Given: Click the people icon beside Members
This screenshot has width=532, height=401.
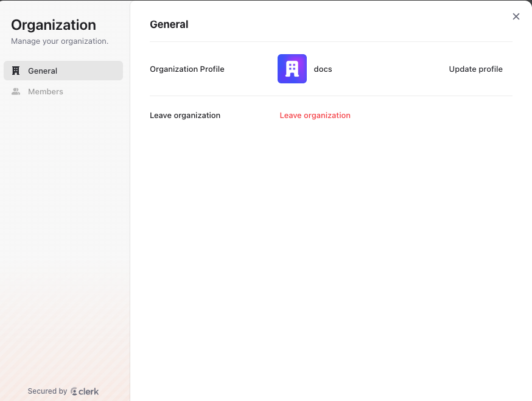Looking at the screenshot, I should click(16, 92).
